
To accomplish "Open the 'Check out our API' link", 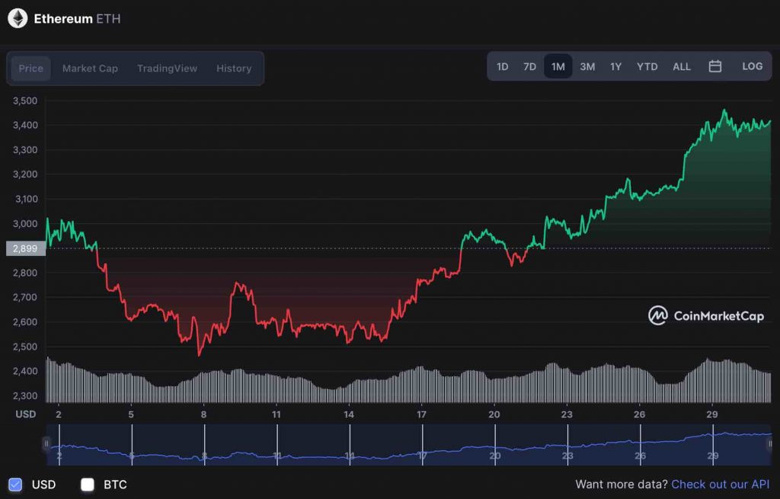I will (x=720, y=484).
